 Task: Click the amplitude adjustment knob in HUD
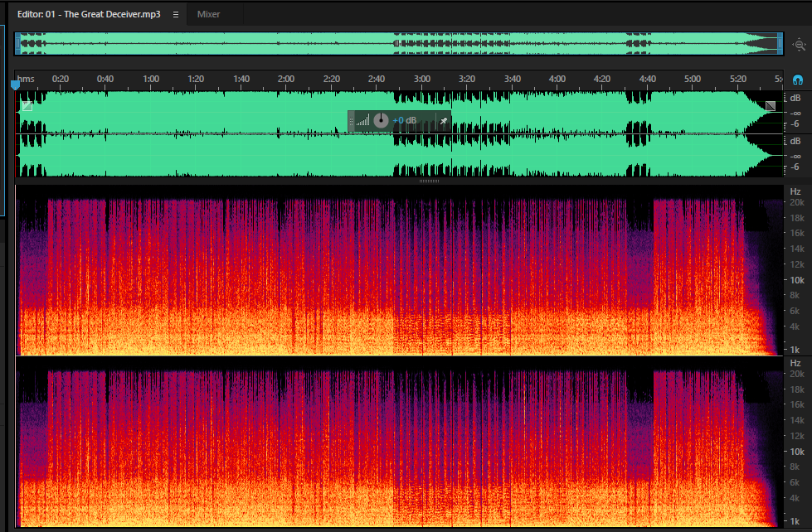[x=381, y=121]
